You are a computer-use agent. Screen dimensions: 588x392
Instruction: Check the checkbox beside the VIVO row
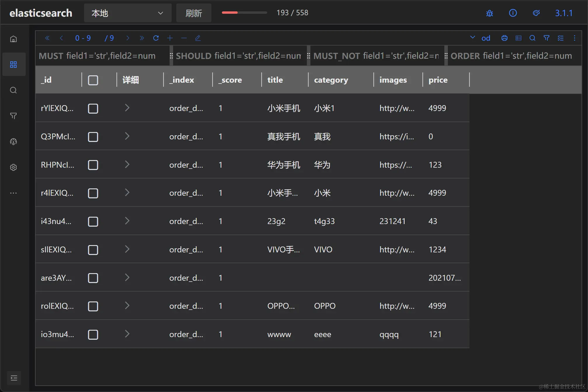click(93, 250)
